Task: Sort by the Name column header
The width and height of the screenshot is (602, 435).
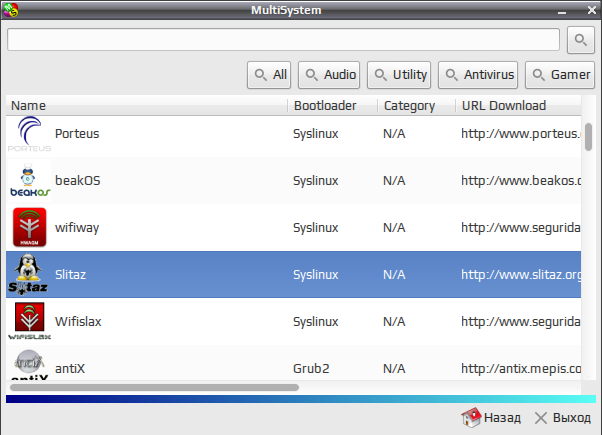Action: [x=147, y=106]
